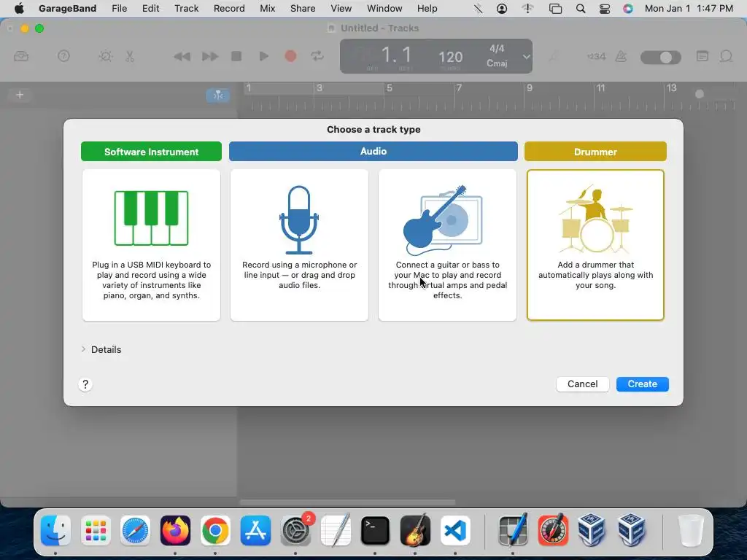This screenshot has width=747, height=560.
Task: Open the Note Pad toolbar icon
Action: [703, 56]
